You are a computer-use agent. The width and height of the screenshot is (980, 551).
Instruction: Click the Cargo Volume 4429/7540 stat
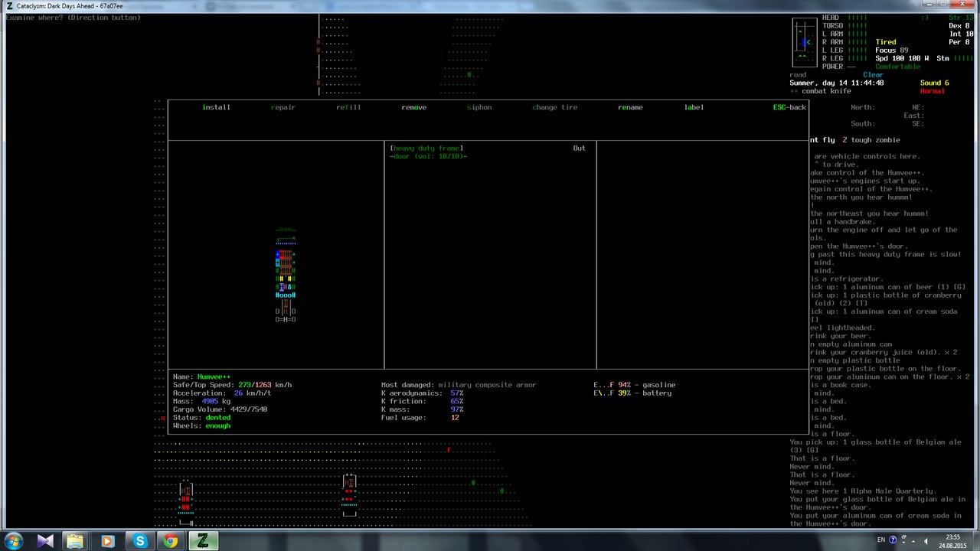tap(220, 409)
